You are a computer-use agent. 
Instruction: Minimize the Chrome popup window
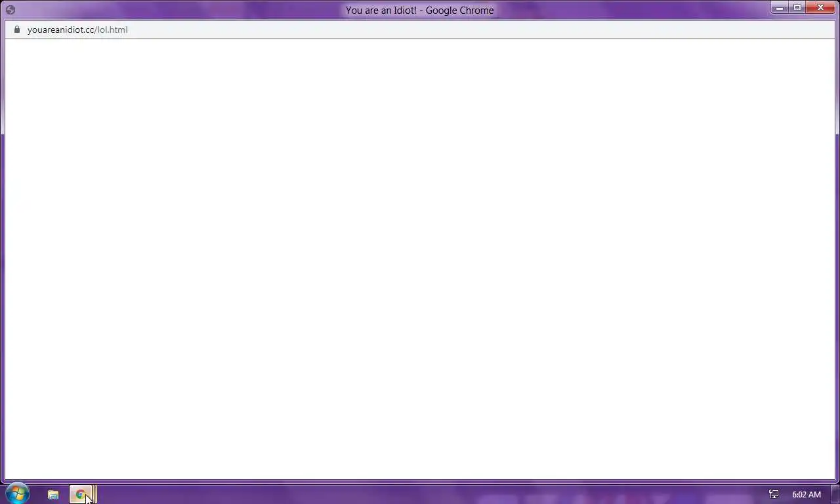780,8
